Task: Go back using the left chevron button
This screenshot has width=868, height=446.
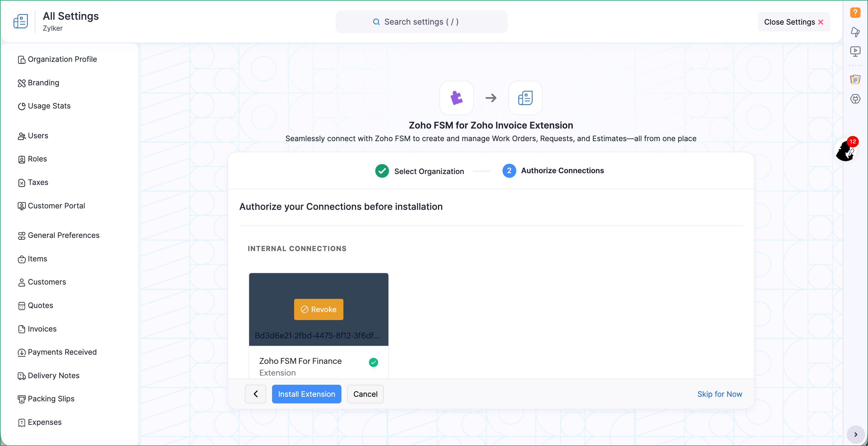Action: 255,394
